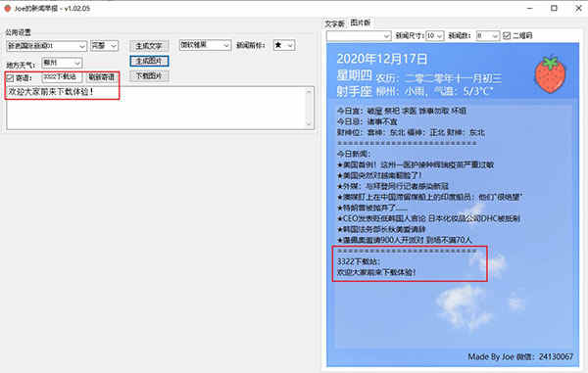The image size is (588, 373).
Task: Toggle the 寄语 checkbox
Action: 10,78
